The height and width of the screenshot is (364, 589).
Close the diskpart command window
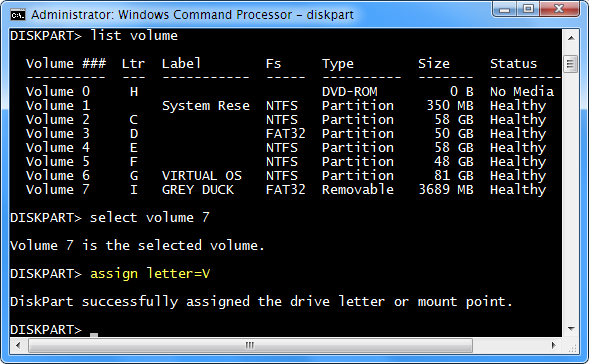(x=559, y=9)
